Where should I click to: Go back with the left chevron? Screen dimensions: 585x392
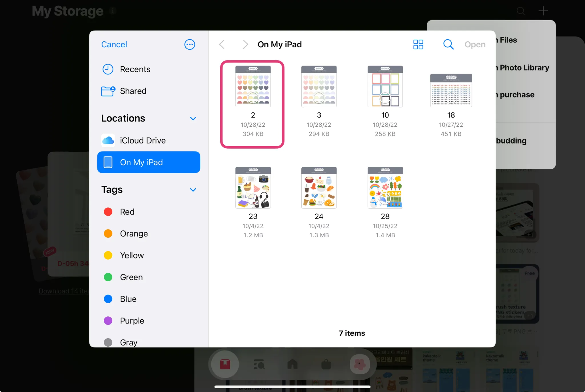222,45
